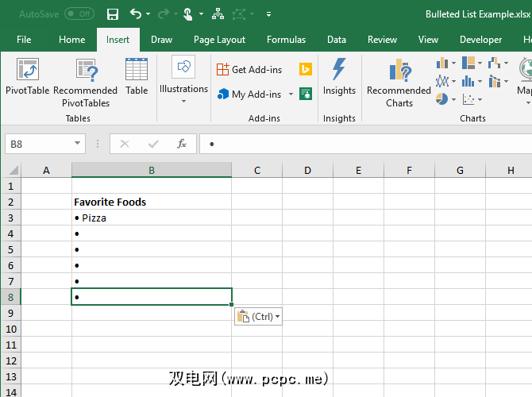
Task: Click the Get Add-ins button
Action: (x=249, y=70)
